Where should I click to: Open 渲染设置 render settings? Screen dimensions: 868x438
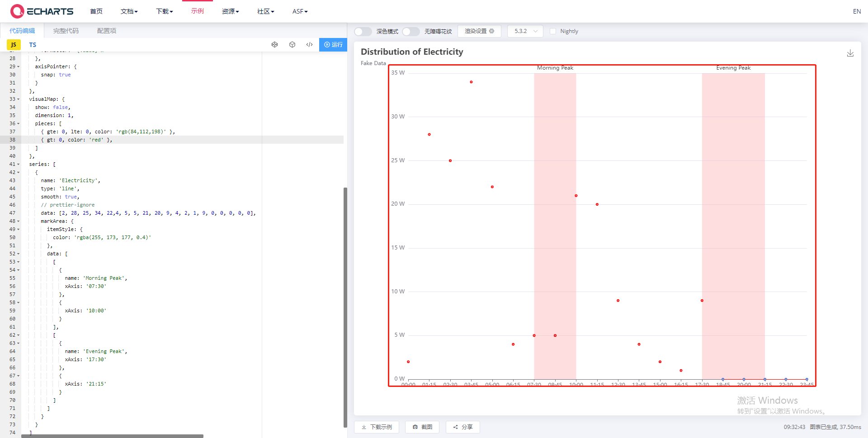point(479,31)
